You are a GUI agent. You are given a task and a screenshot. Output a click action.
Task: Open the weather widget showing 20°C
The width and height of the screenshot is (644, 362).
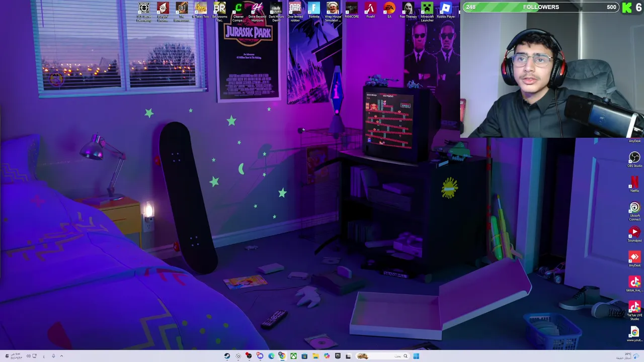tap(627, 356)
